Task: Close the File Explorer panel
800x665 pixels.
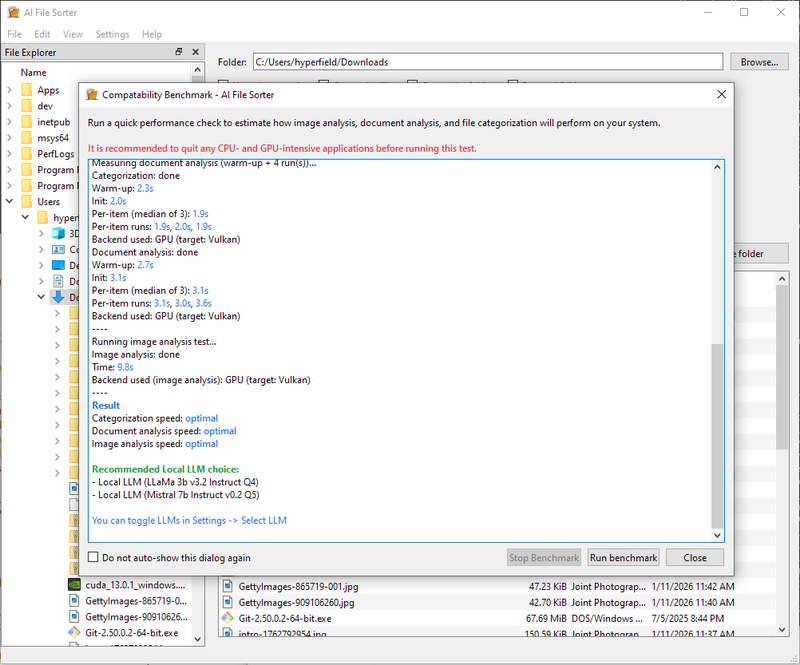Action: coord(195,52)
